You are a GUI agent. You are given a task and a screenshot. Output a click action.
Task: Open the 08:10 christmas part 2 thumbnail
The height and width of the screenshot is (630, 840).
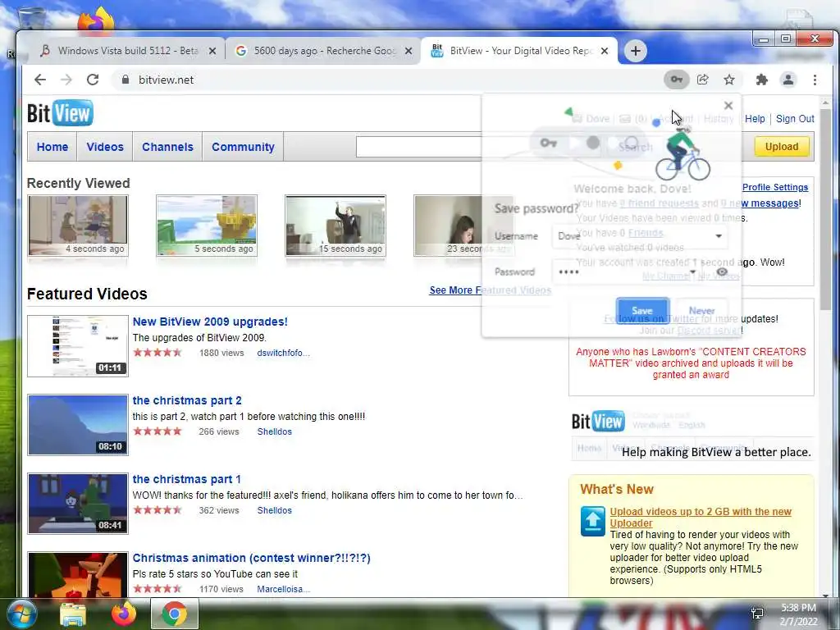tap(78, 425)
